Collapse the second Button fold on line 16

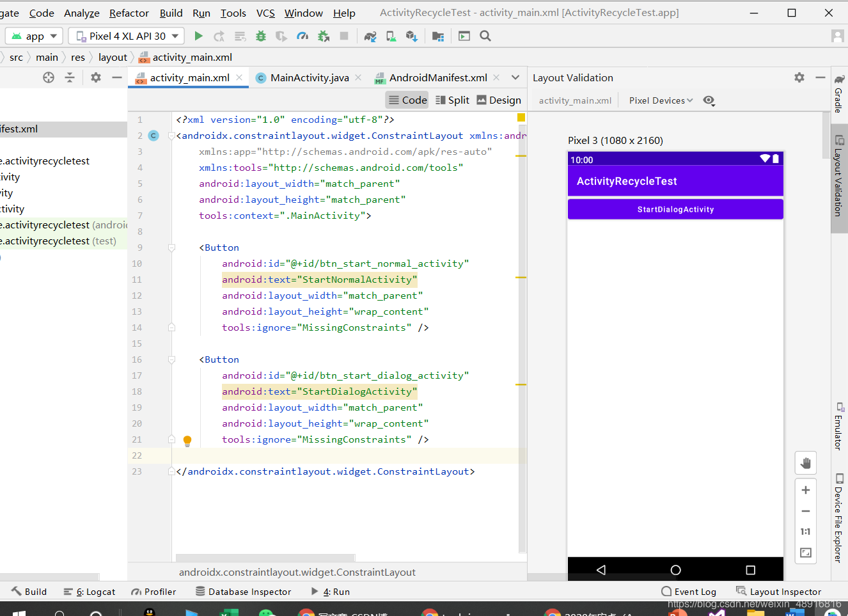171,359
